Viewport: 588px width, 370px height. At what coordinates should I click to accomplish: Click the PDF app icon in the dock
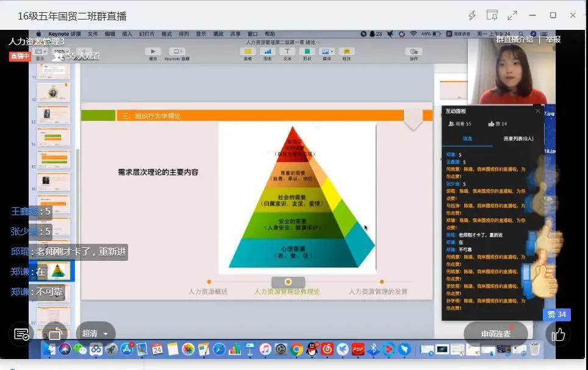point(358,349)
